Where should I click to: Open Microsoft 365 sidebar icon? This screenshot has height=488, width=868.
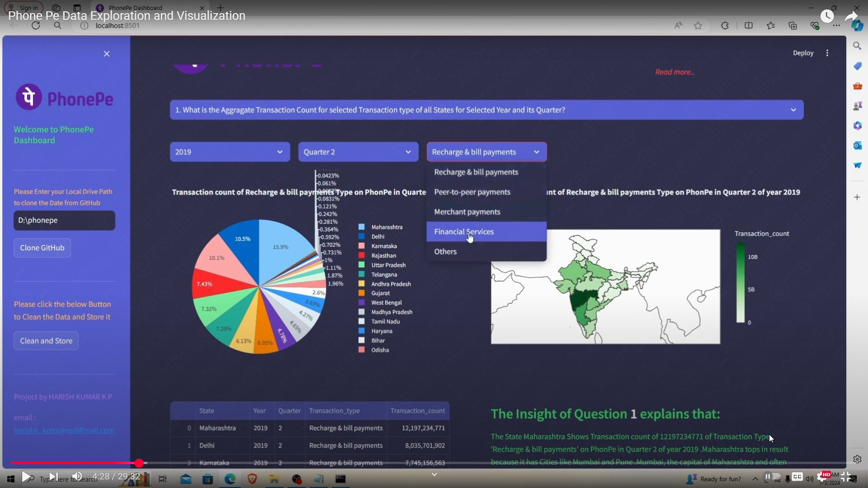tap(858, 126)
